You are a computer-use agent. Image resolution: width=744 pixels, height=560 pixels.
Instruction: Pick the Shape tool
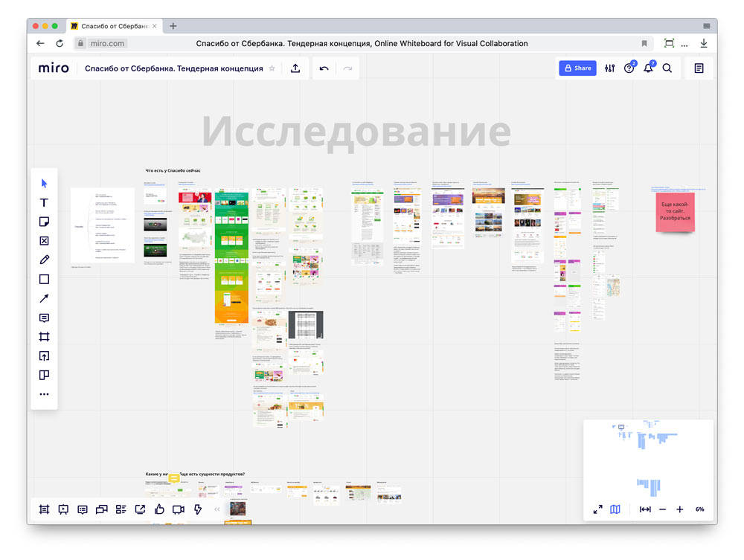tap(44, 279)
